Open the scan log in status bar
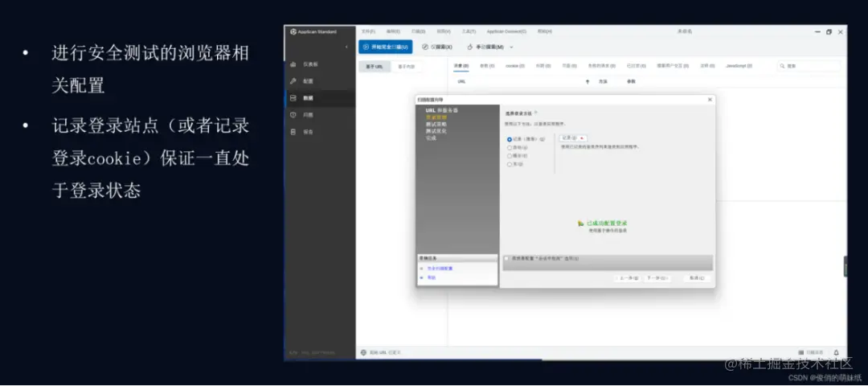The width and height of the screenshot is (868, 386). coord(811,352)
